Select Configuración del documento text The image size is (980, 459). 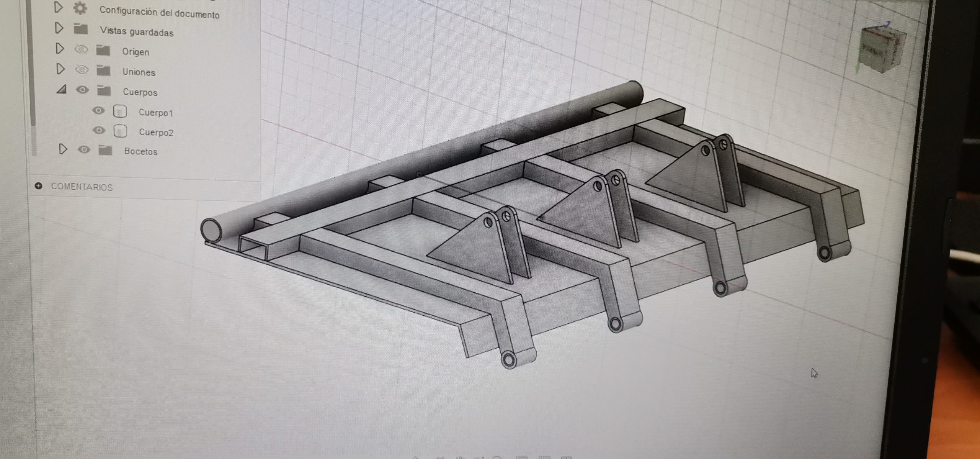coord(159,13)
